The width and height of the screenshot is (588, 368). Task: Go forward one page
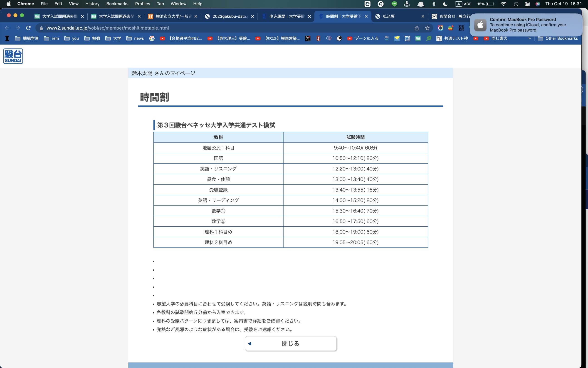[x=18, y=28]
